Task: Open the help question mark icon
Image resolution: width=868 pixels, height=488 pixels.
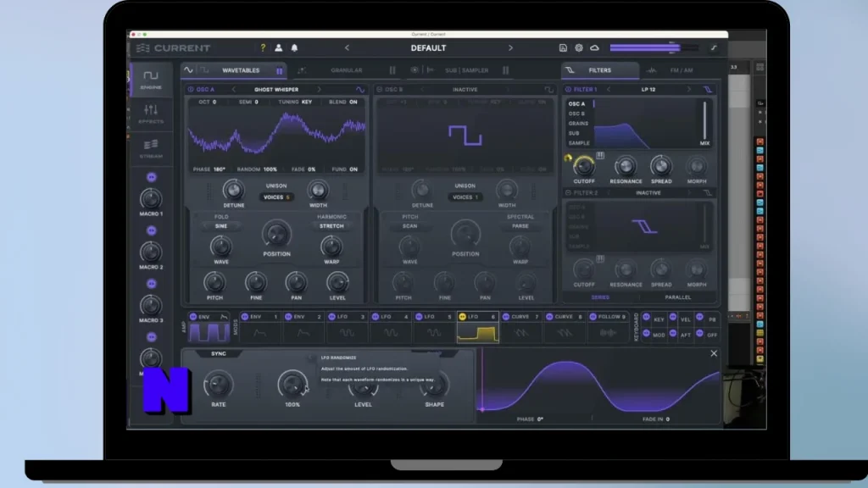Action: point(263,48)
